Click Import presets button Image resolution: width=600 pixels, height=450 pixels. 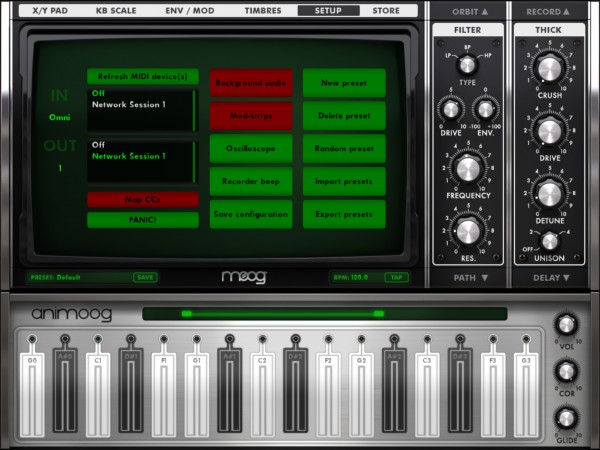click(x=344, y=181)
